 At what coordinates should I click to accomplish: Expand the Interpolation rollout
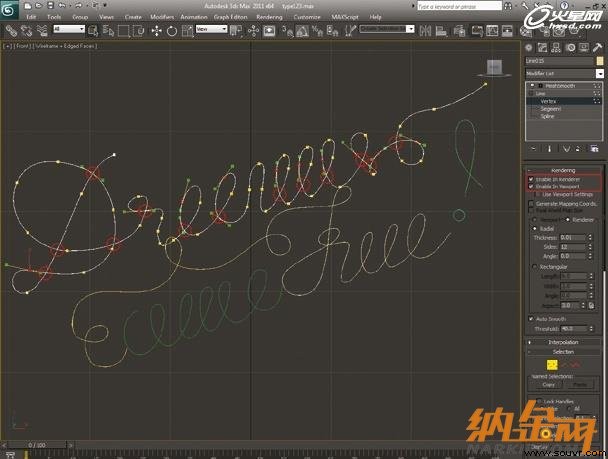(x=563, y=342)
